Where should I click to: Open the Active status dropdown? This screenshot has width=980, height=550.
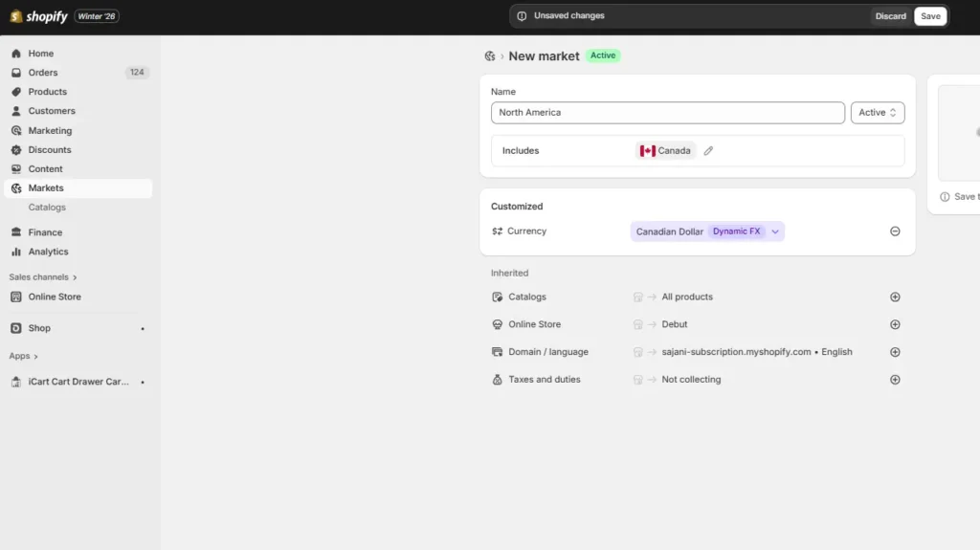click(877, 113)
